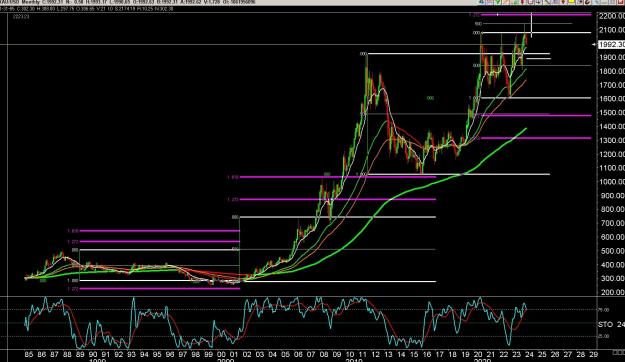This screenshot has height=362, width=625.
Task: Click the vertical cursor marker above 2100
Action: coord(531,25)
